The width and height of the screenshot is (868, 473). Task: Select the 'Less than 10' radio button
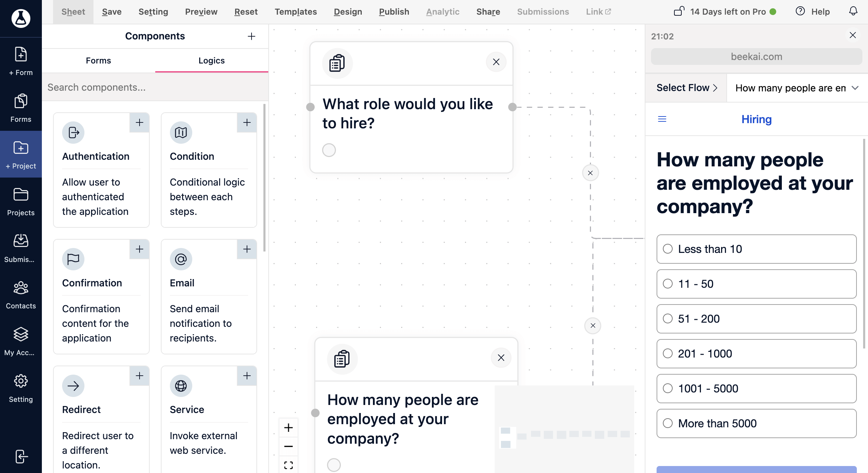tap(668, 249)
